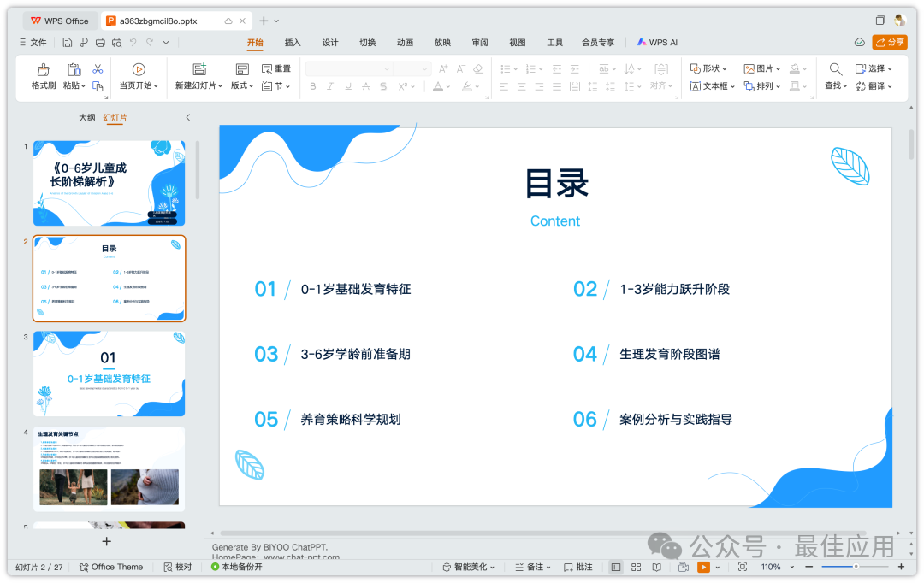
Task: Open the 设计 ribbon tab
Action: (330, 42)
